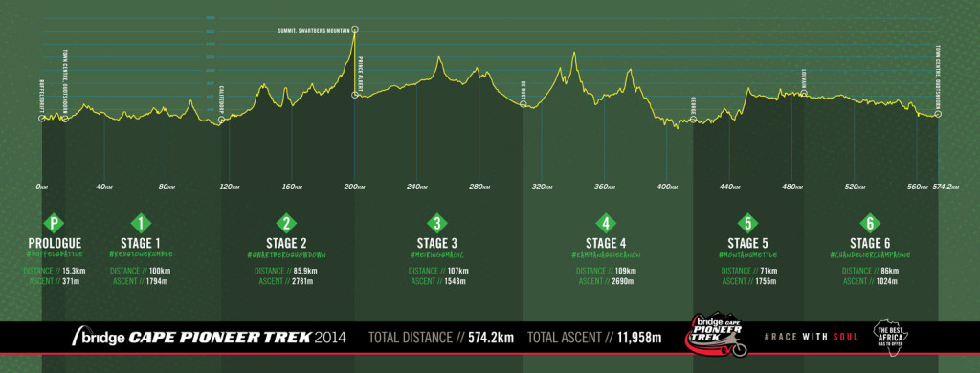Screen dimensions: 980x373
Task: Open the #MONTAGUMETTLE hashtag under Stage 5
Action: coord(747,255)
